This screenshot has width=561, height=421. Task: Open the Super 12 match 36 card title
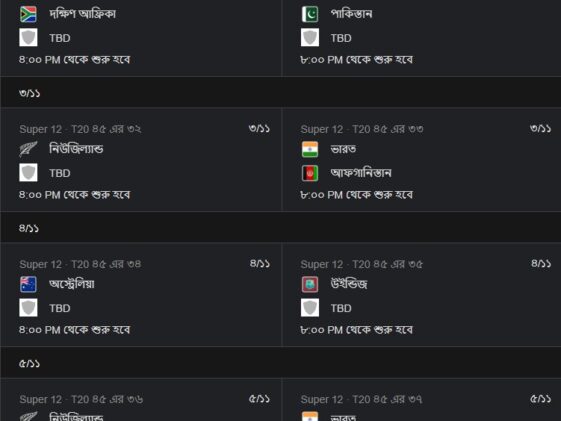pyautogui.click(x=81, y=400)
